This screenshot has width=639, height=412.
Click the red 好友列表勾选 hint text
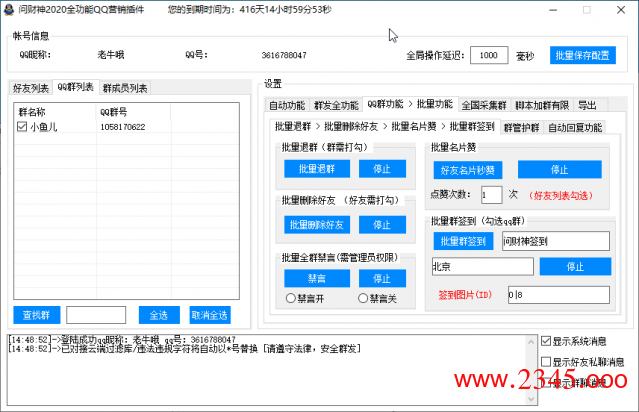tap(561, 196)
